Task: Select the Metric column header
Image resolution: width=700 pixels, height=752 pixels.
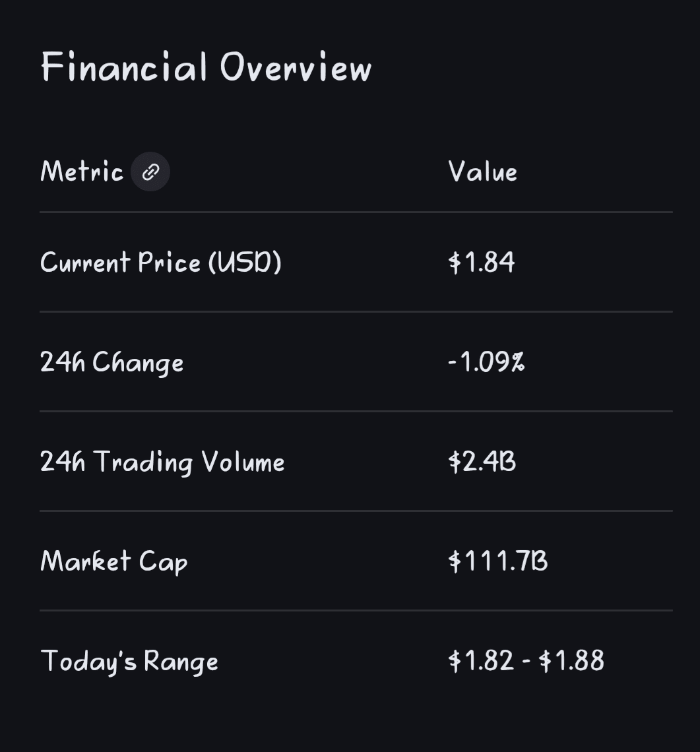Action: pyautogui.click(x=82, y=172)
